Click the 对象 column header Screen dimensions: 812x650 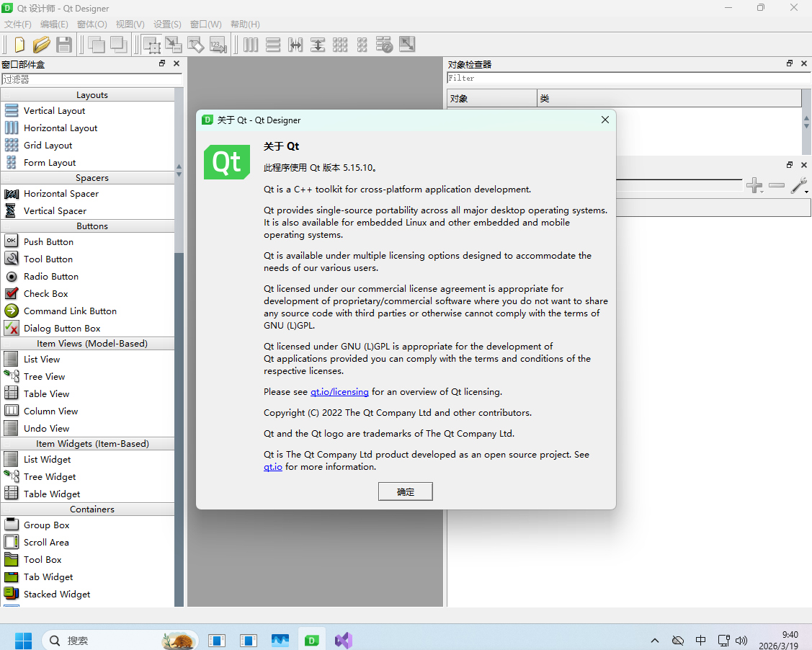click(492, 99)
